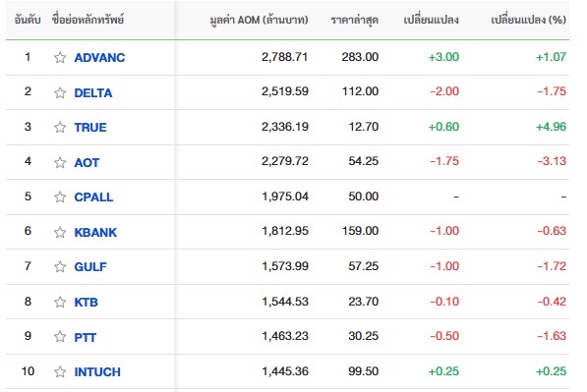Sort by ชื่อย่อหลักทรัพย์ column header
Viewport: 587px width, 392px height.
pyautogui.click(x=88, y=19)
